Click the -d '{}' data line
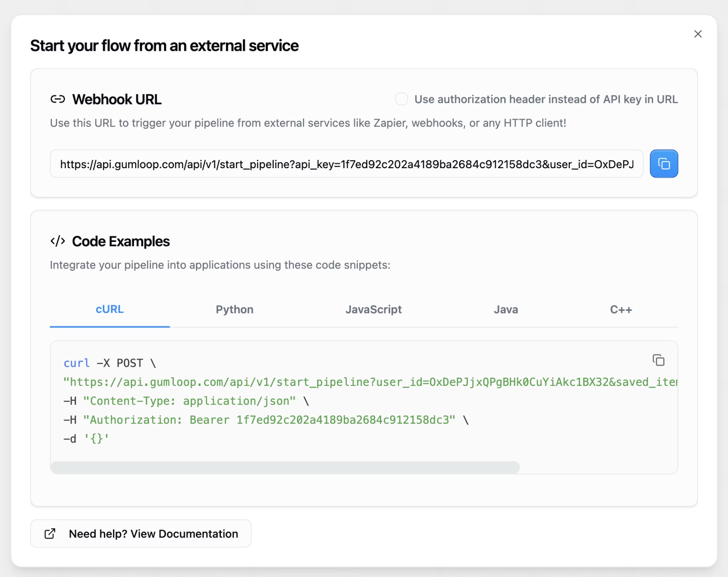The width and height of the screenshot is (728, 577). pos(86,439)
